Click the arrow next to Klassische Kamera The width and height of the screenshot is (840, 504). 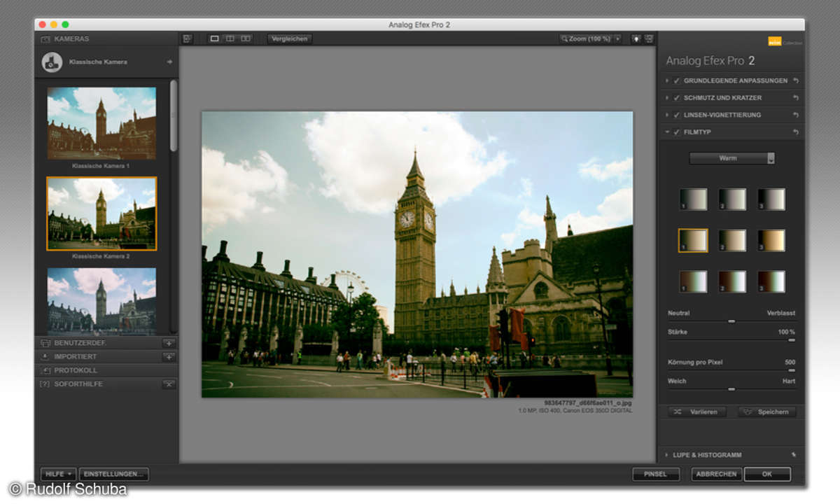pyautogui.click(x=169, y=62)
